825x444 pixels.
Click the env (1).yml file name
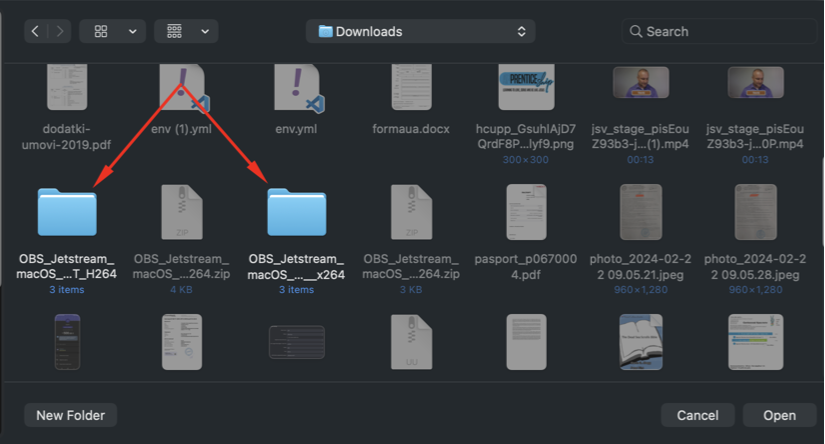point(182,129)
